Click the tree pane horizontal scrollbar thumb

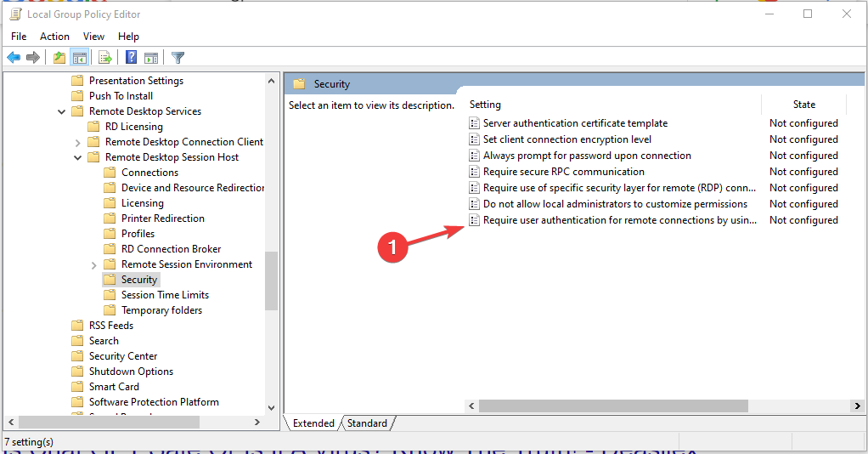(x=109, y=423)
